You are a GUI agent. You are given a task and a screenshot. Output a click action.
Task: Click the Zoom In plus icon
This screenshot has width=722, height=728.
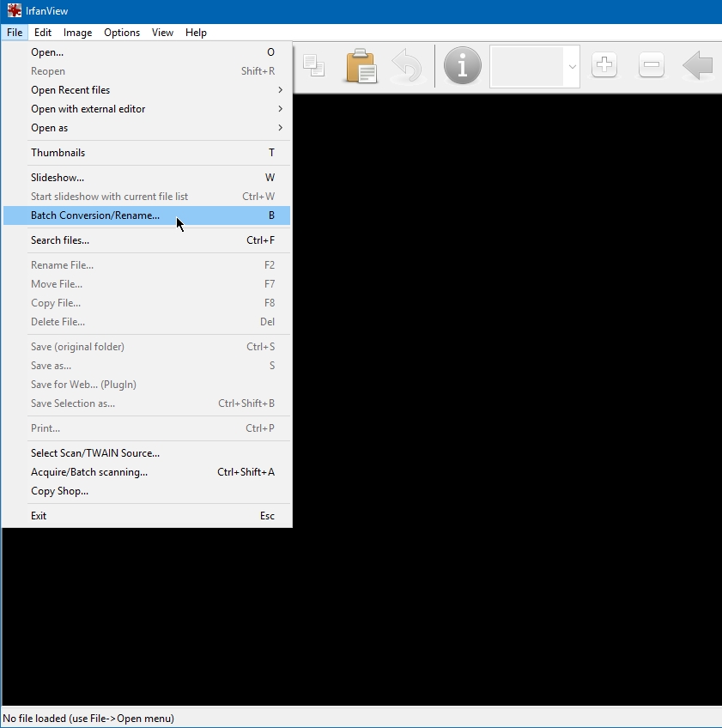[604, 65]
